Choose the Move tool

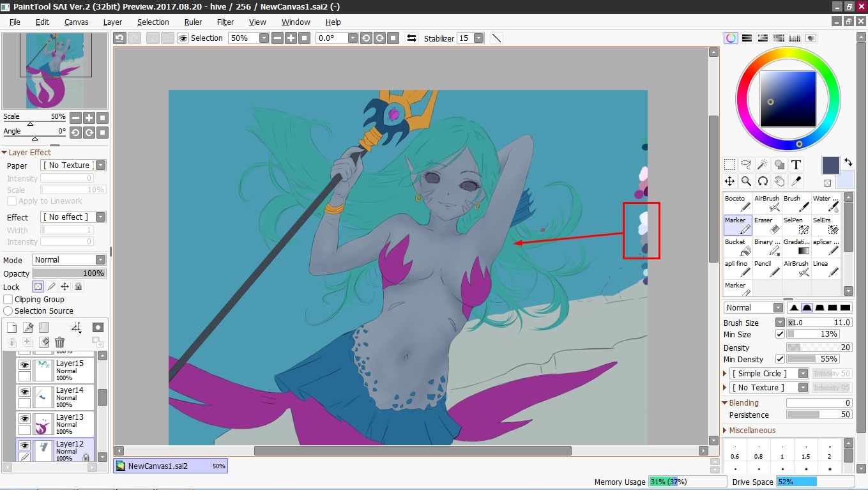[729, 181]
